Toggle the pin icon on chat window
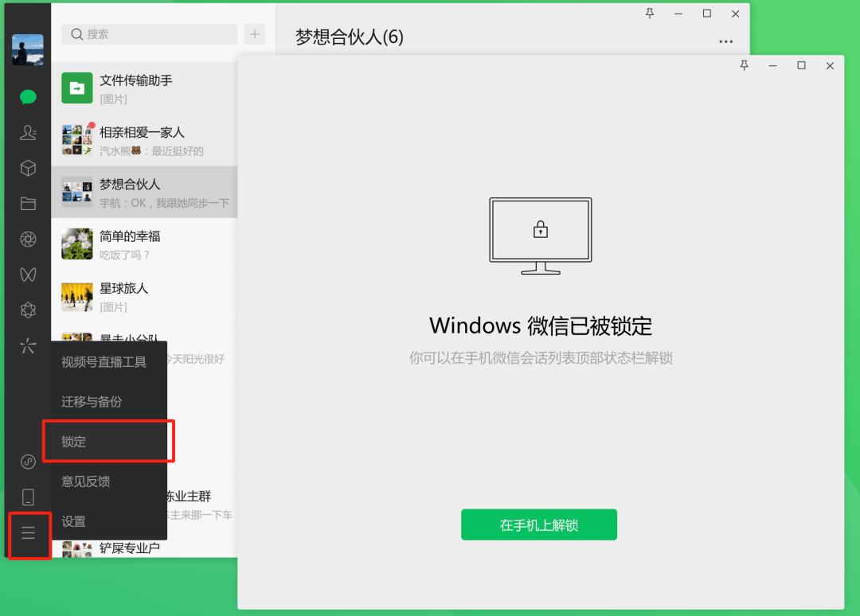The height and width of the screenshot is (616, 860). point(650,14)
